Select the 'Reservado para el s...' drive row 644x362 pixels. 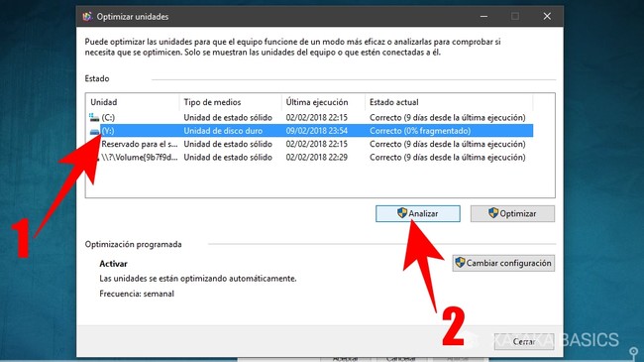pyautogui.click(x=310, y=144)
